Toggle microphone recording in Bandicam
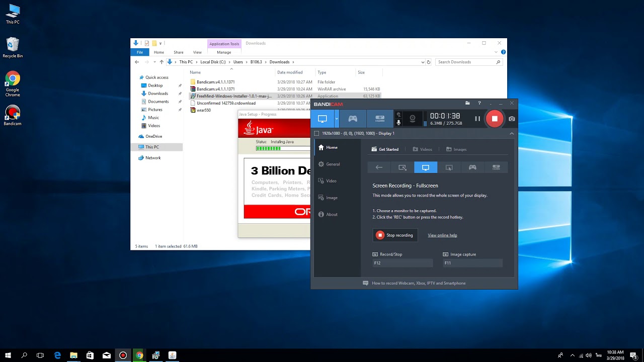644x362 pixels. point(398,122)
